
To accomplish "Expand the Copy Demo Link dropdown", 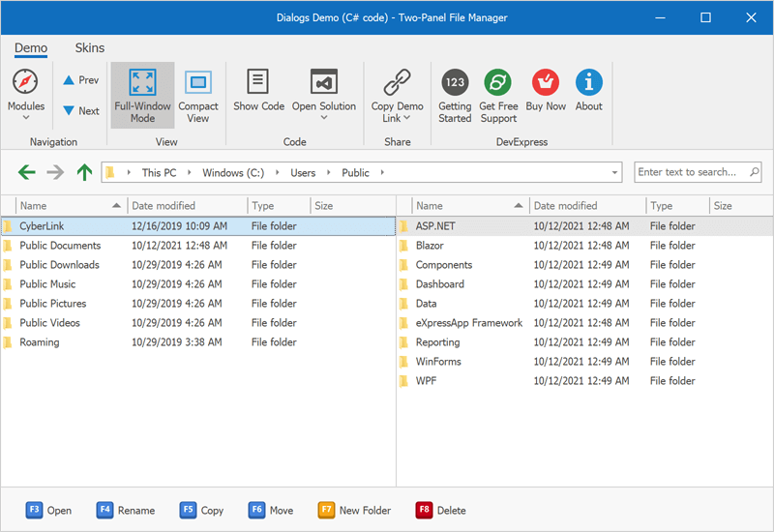I will tap(407, 118).
